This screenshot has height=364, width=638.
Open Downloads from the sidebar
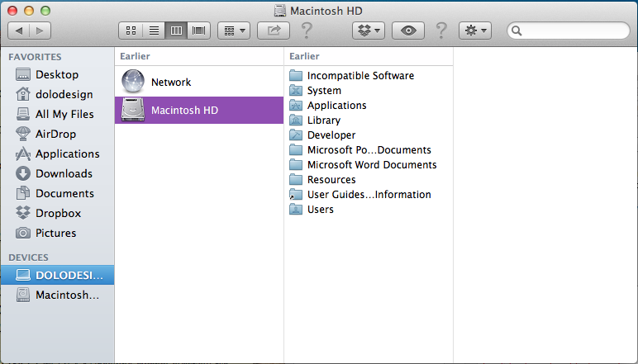57,173
